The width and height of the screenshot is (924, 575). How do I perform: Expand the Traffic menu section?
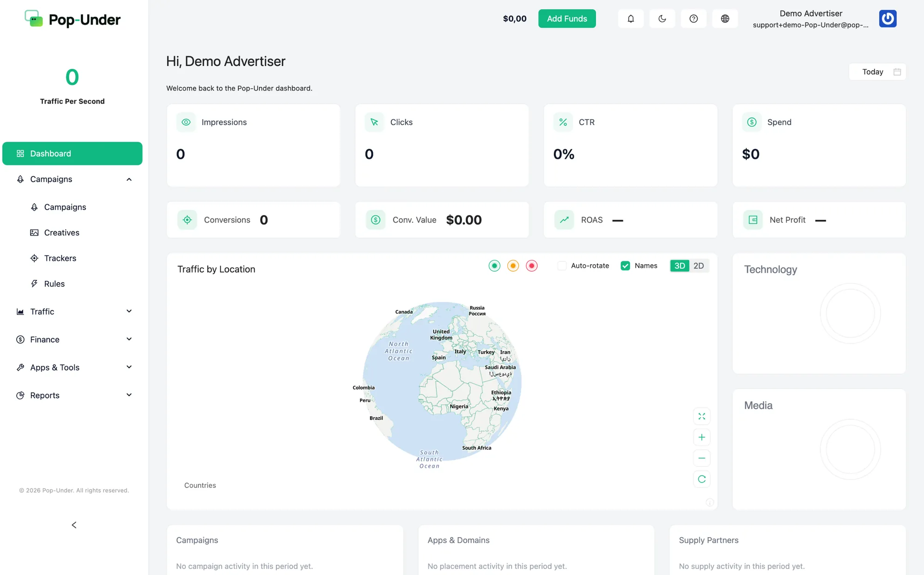(73, 311)
